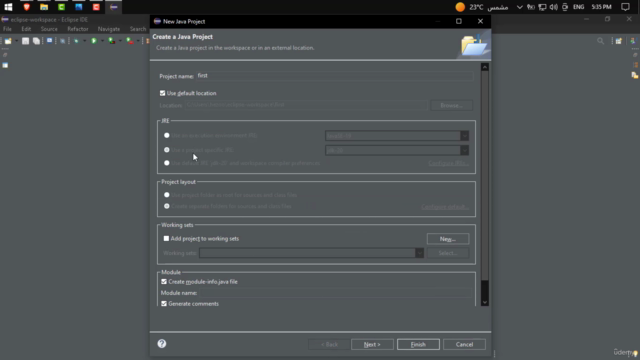Click the New wizard icon in Eclipse toolbar
The width and height of the screenshot is (640, 360).
tap(8, 41)
